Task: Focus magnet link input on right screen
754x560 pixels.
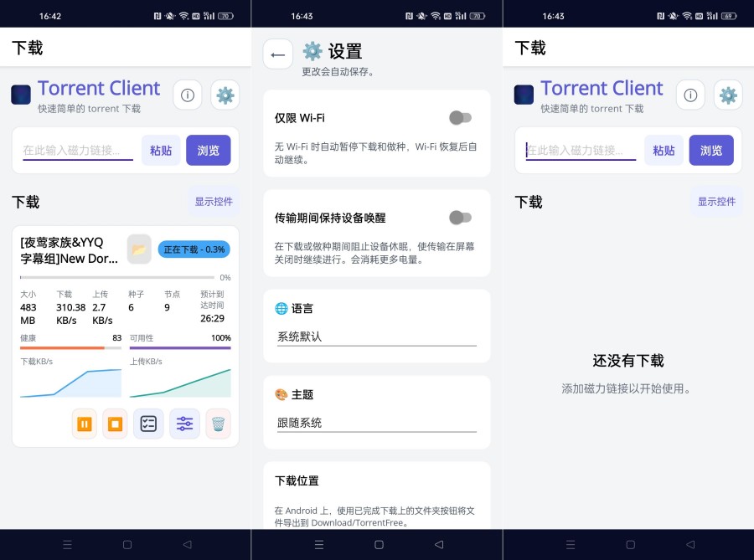Action: pyautogui.click(x=581, y=151)
